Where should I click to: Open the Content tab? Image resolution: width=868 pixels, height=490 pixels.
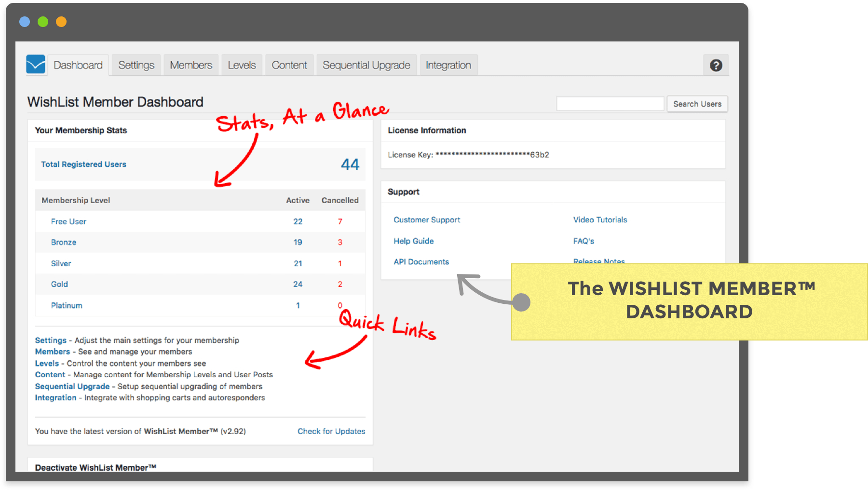[289, 65]
